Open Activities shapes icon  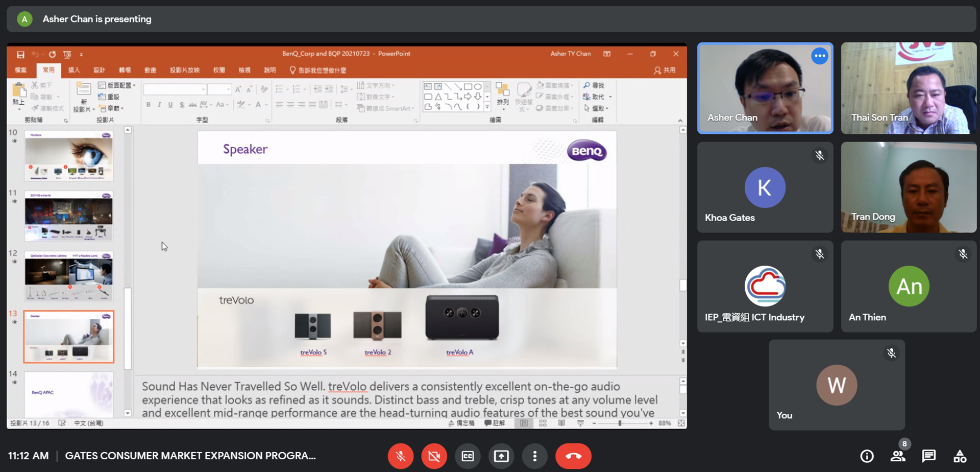click(960, 456)
